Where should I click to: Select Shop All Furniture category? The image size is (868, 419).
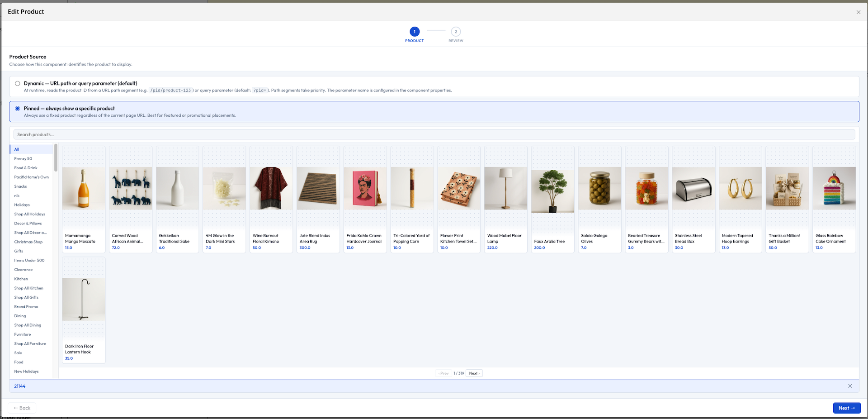(x=31, y=344)
